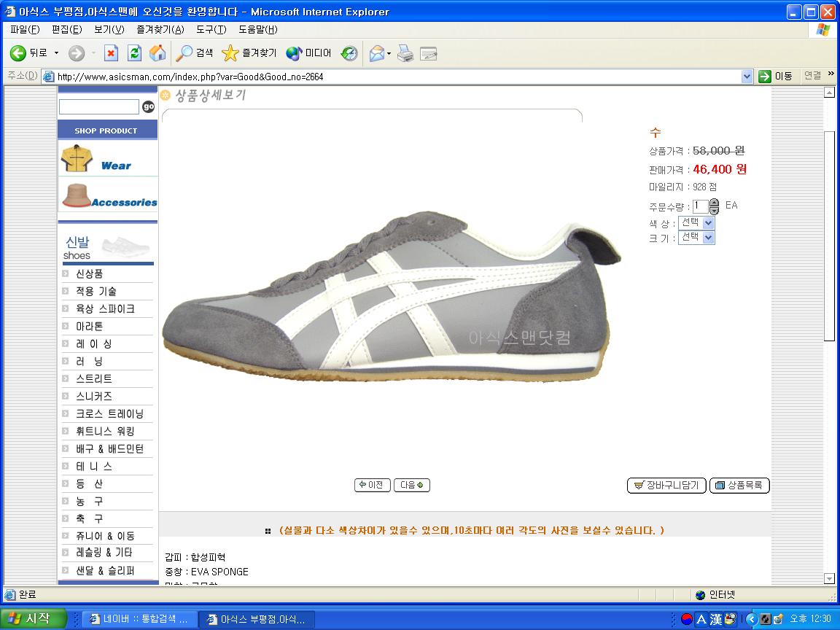Open the address bar dropdown arrow
Screen dimensions: 840x630
pyautogui.click(x=747, y=77)
